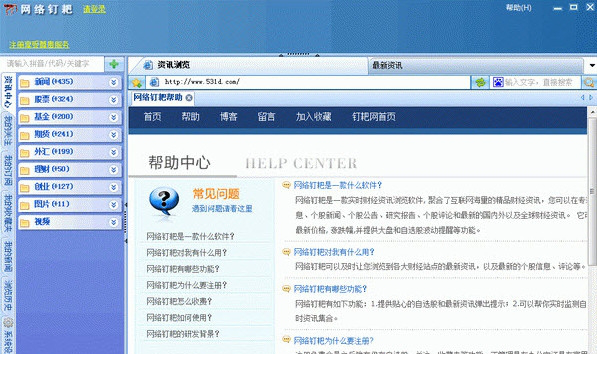The width and height of the screenshot is (597, 368).
Task: Click the 股票 folder icon
Action: [25, 100]
